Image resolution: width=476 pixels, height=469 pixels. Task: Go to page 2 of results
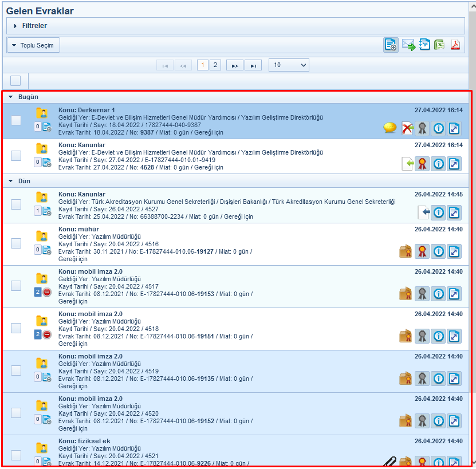coord(215,65)
